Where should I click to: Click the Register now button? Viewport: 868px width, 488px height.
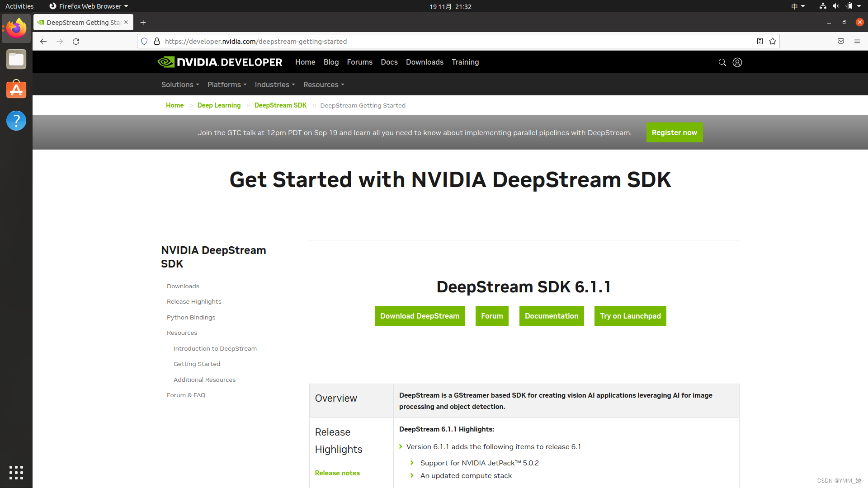tap(674, 132)
